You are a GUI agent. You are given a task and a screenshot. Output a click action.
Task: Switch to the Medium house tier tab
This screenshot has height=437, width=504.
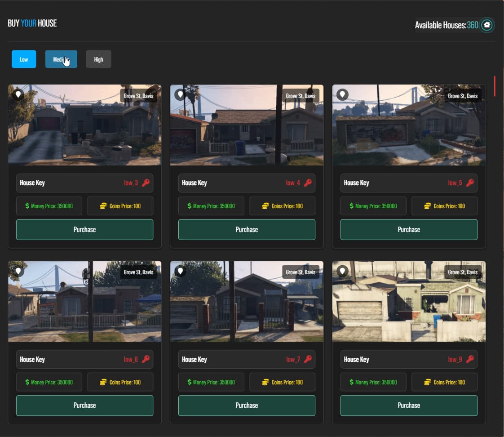click(x=61, y=59)
